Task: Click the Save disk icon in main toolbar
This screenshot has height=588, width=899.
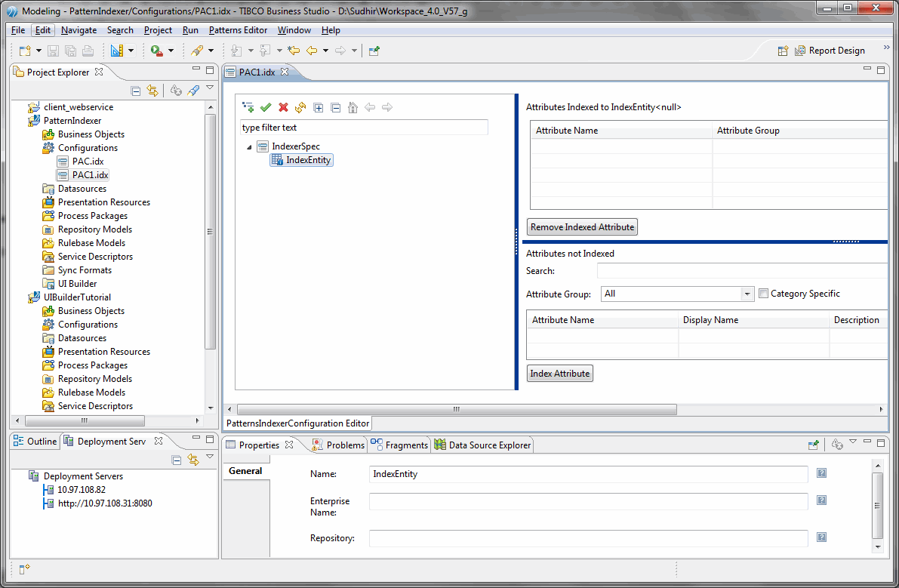Action: click(53, 51)
